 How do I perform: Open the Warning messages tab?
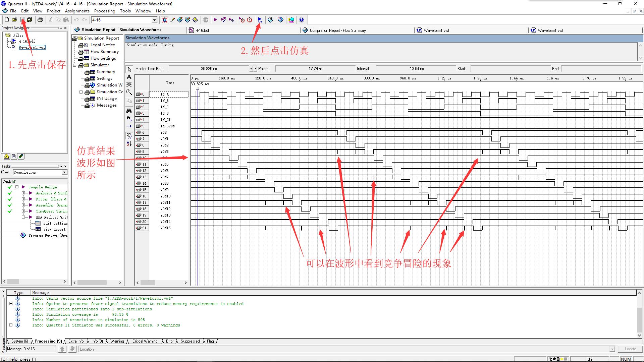click(117, 341)
